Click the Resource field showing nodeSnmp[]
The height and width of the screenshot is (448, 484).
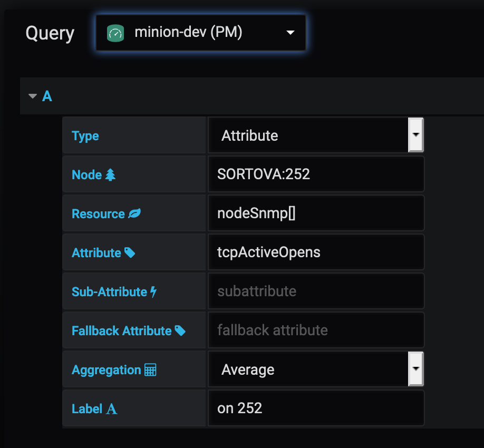coord(316,213)
